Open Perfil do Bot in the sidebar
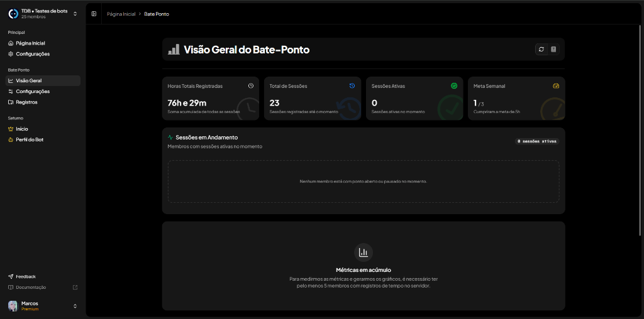Image resolution: width=644 pixels, height=319 pixels. [43, 139]
